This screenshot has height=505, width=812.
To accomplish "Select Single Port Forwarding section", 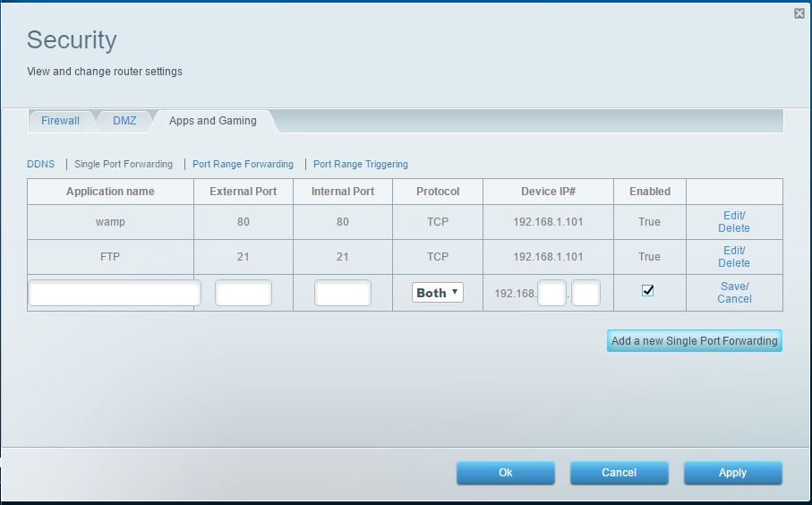I will coord(124,164).
